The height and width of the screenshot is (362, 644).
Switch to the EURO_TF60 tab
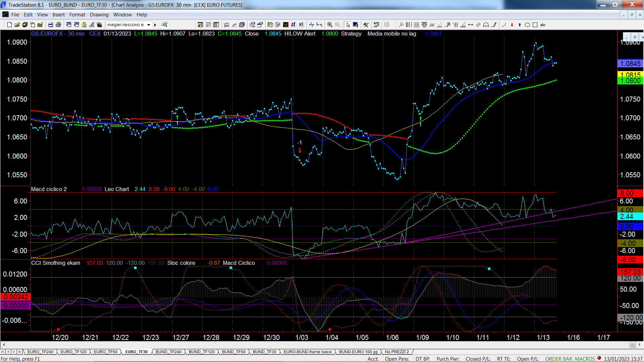tap(105, 352)
